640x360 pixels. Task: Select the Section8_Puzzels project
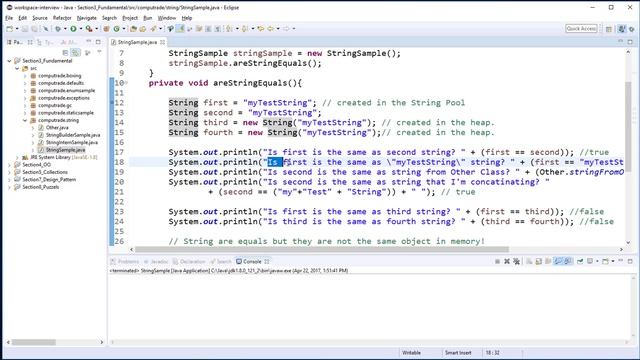point(40,187)
